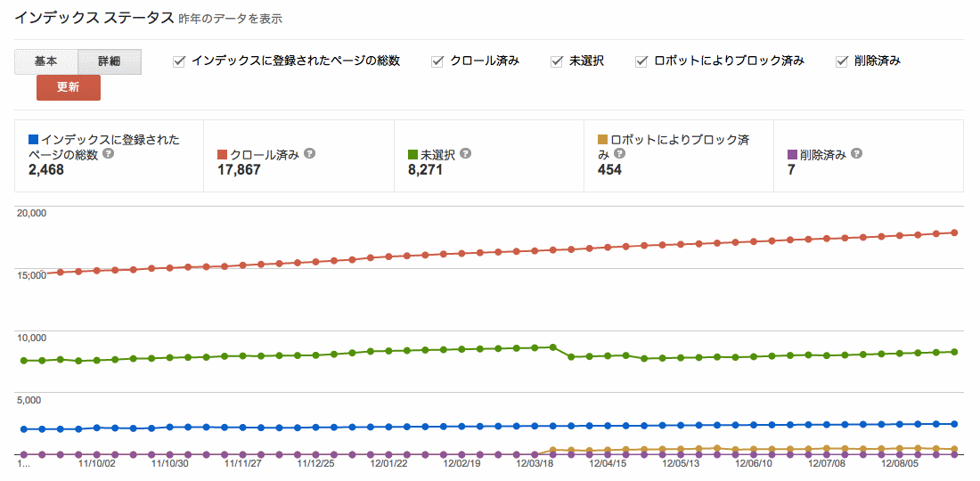Image resolution: width=980 pixels, height=481 pixels.
Task: Click help icon next to インデックスに登録されたページの総数
Action: (x=109, y=153)
